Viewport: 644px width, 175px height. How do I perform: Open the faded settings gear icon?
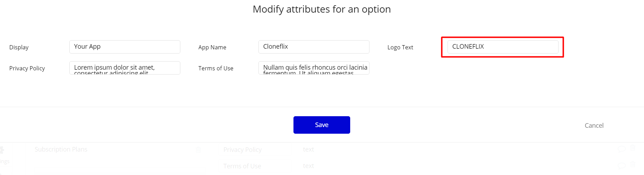(x=2, y=150)
